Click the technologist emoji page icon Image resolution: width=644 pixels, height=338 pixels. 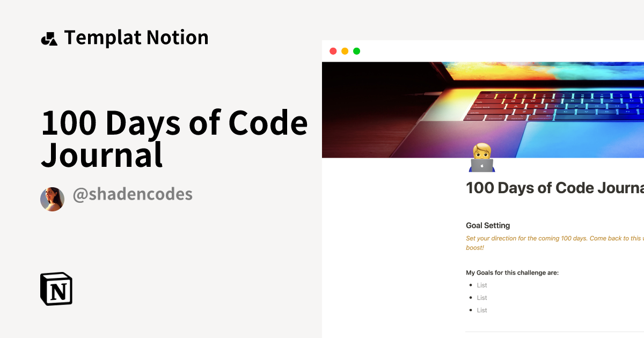pos(482,158)
